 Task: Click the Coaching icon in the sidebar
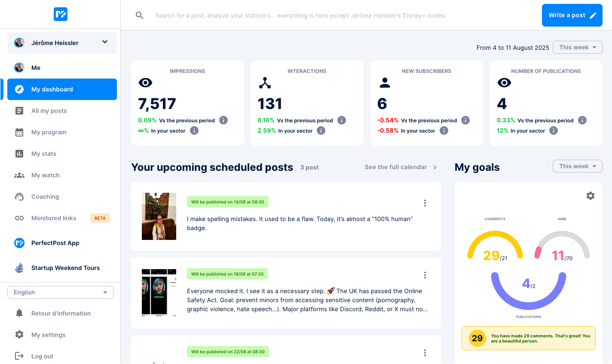tap(19, 197)
